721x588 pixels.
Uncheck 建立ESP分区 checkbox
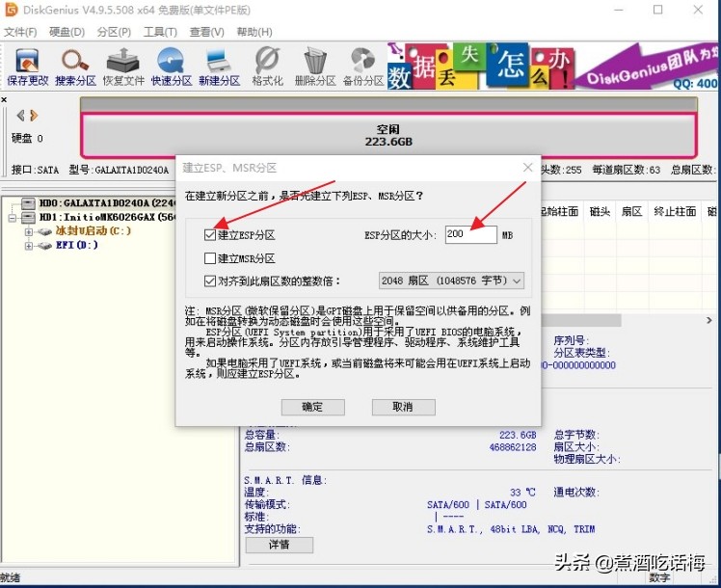[210, 235]
